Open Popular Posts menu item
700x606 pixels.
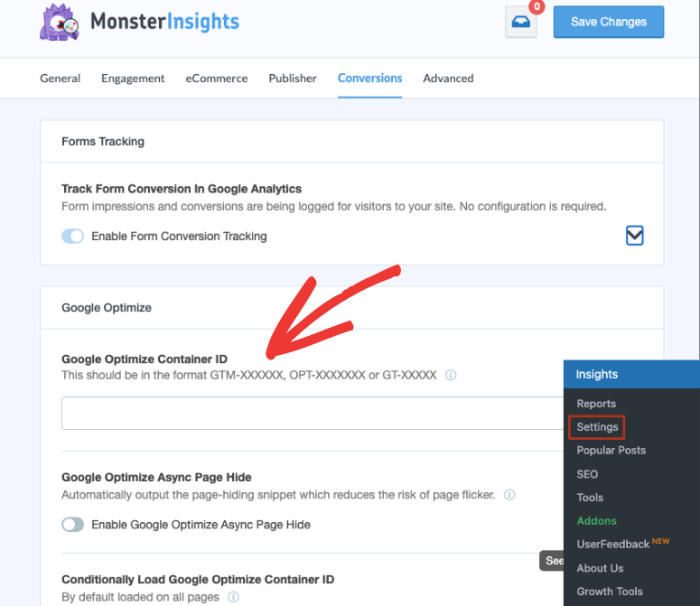[x=611, y=451]
